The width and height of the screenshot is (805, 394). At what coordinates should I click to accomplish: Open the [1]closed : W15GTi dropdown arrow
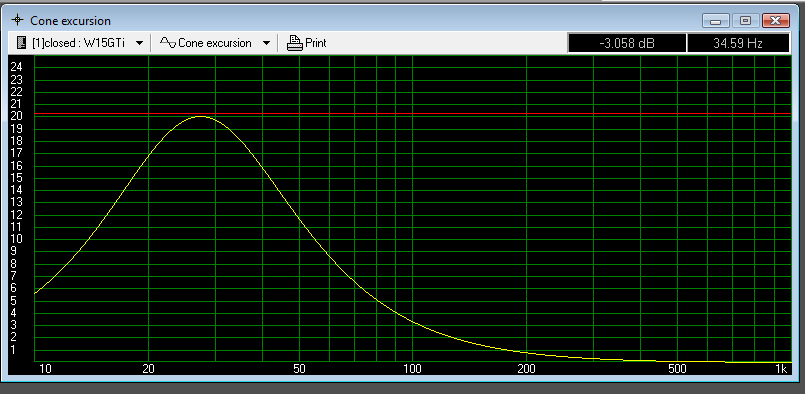point(139,44)
